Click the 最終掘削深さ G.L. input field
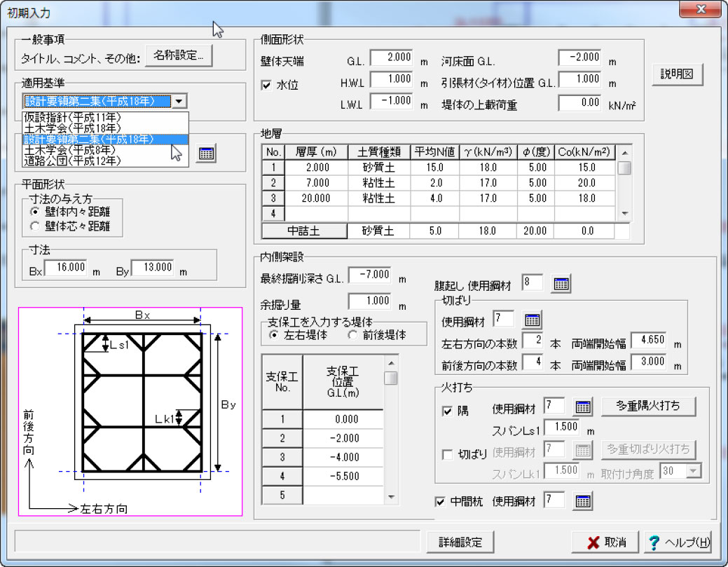This screenshot has width=728, height=567. pos(370,275)
